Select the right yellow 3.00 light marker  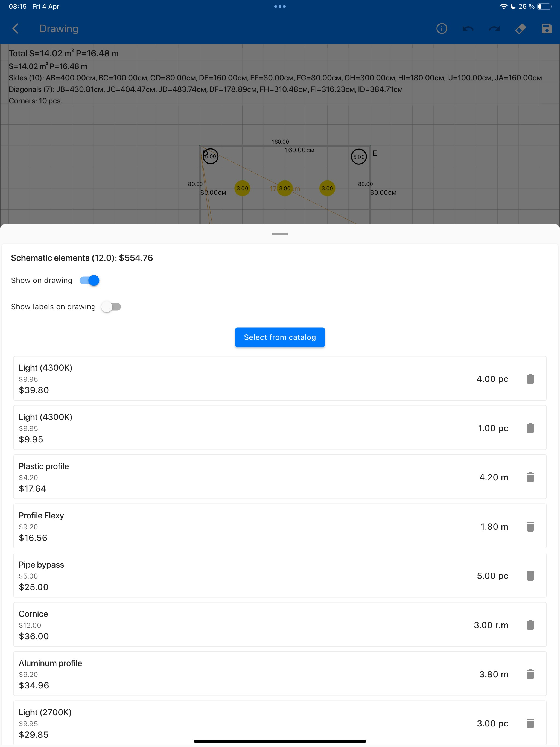point(327,188)
